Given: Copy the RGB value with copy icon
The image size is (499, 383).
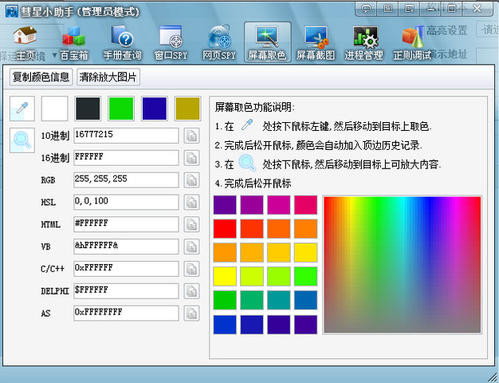Looking at the screenshot, I should pyautogui.click(x=192, y=180).
